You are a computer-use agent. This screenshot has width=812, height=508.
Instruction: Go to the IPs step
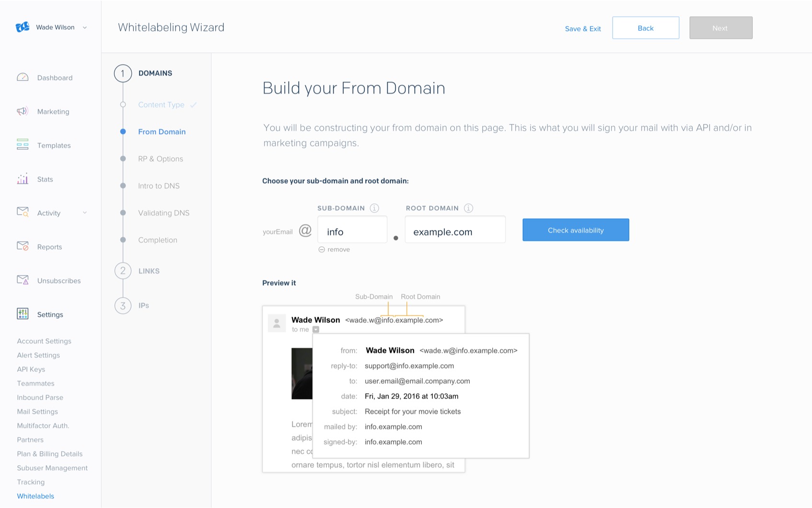144,305
